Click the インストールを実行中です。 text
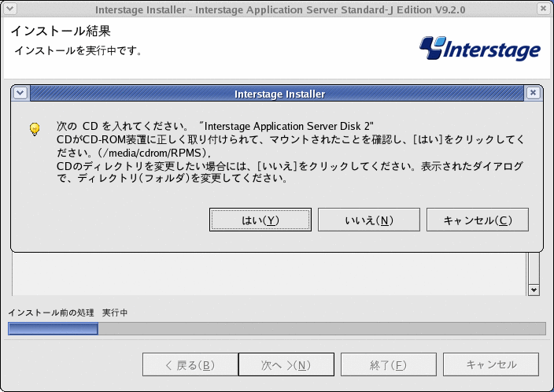This screenshot has height=392, width=554. pyautogui.click(x=78, y=50)
